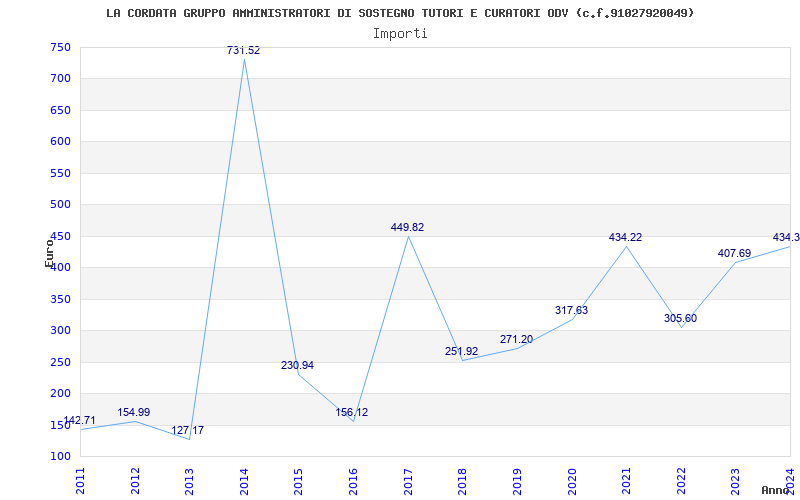The height and width of the screenshot is (500, 800).
Task: Click the 550 y-axis tick label
Action: coord(60,173)
